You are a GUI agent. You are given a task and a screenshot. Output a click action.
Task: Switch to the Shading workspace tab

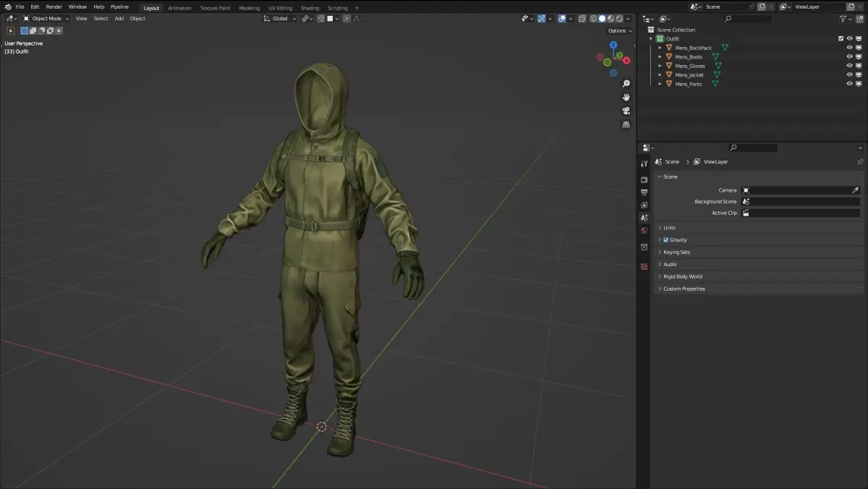tap(310, 8)
